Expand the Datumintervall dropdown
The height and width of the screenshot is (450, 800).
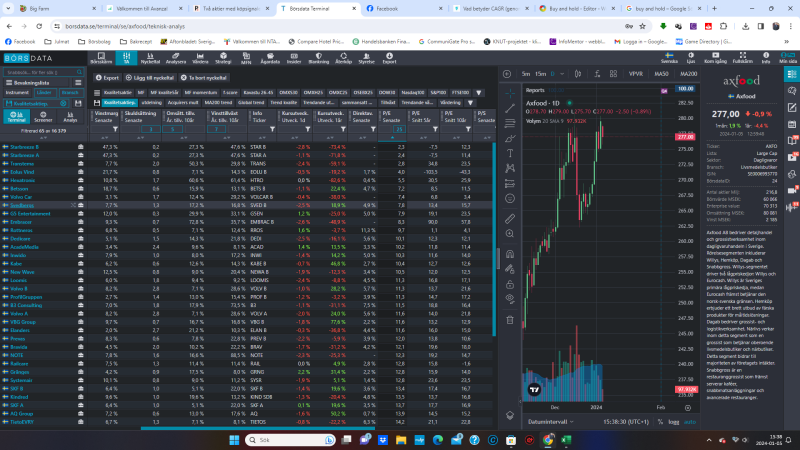[x=551, y=422]
